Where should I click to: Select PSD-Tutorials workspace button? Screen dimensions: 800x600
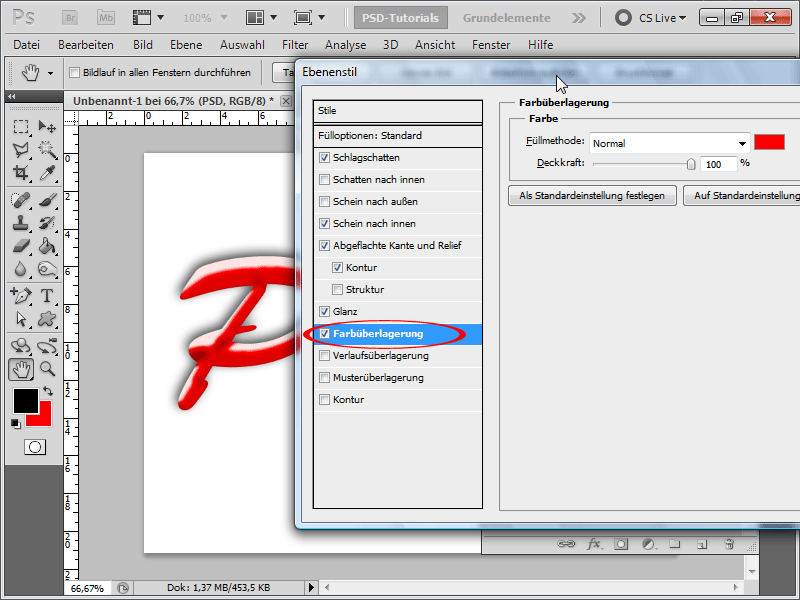coord(401,18)
